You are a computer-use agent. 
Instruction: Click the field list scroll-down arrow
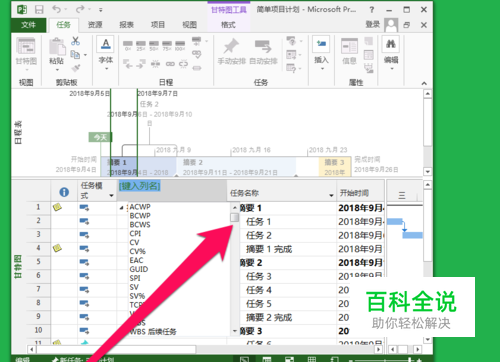coord(235,331)
